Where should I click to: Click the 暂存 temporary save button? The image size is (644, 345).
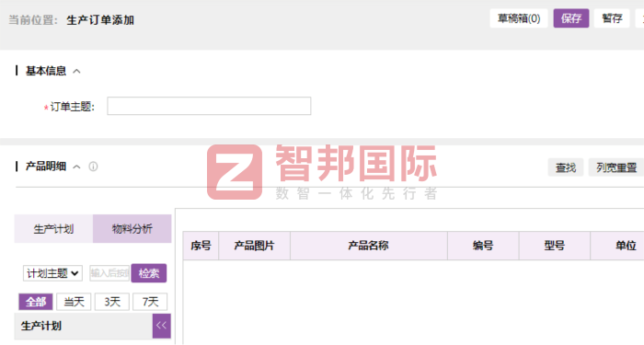click(x=612, y=18)
